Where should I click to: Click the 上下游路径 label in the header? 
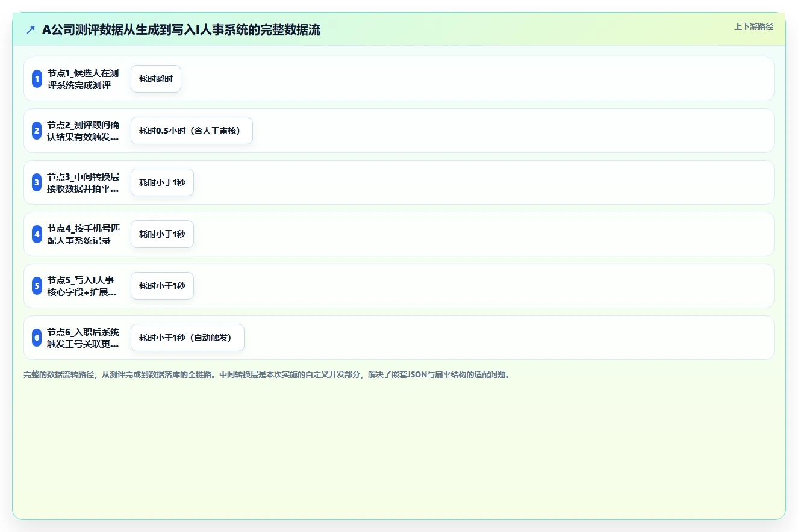click(753, 26)
